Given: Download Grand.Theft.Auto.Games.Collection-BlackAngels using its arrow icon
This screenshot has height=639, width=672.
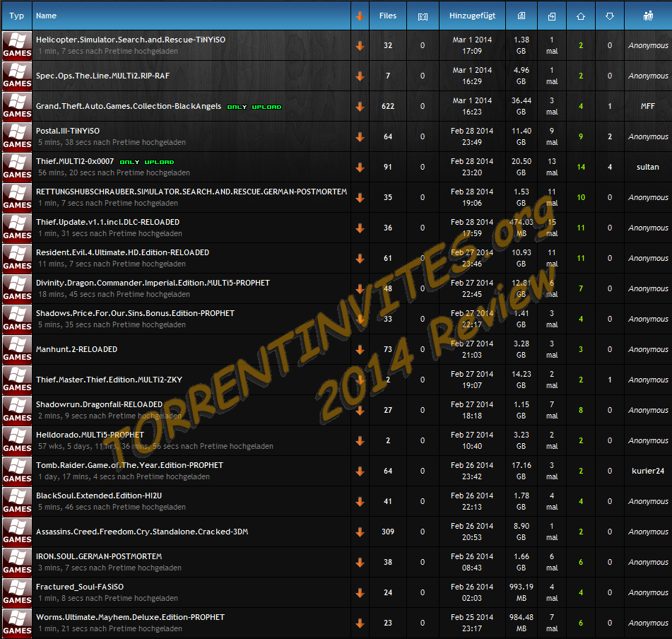Looking at the screenshot, I should [x=360, y=107].
